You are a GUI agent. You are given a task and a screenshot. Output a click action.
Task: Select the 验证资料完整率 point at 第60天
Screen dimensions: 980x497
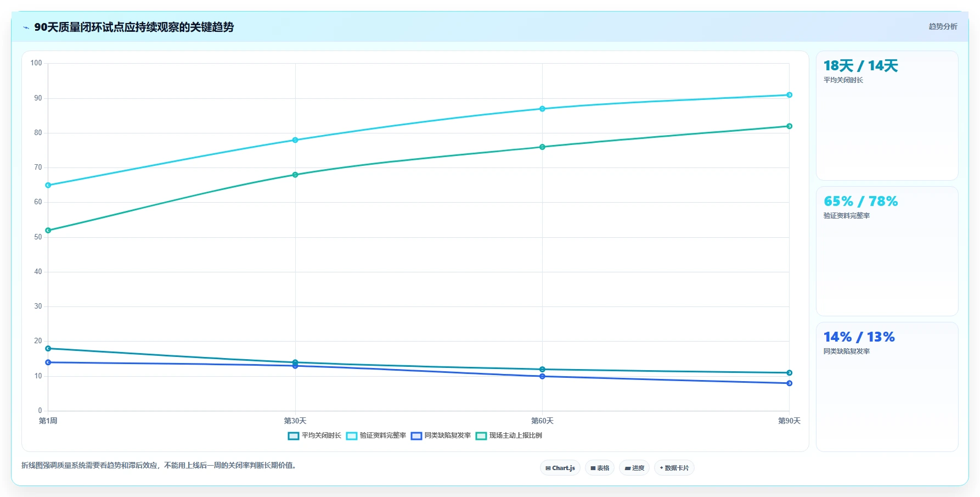(x=542, y=109)
